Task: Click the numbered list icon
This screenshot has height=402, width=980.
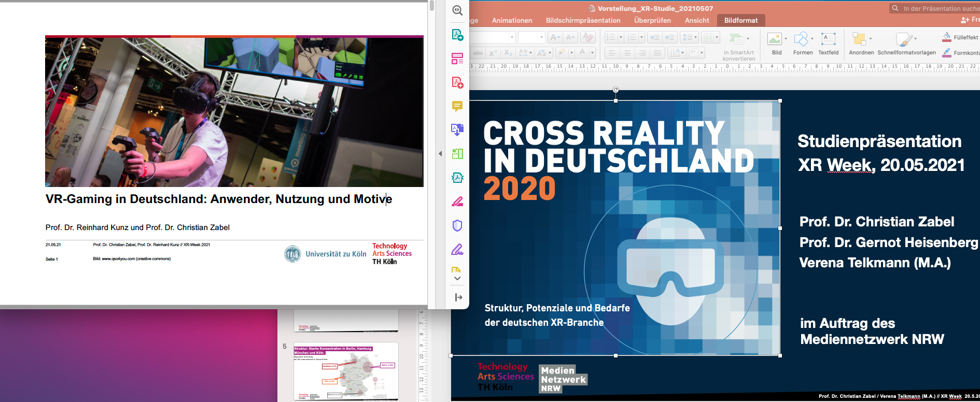Action: pos(632,37)
